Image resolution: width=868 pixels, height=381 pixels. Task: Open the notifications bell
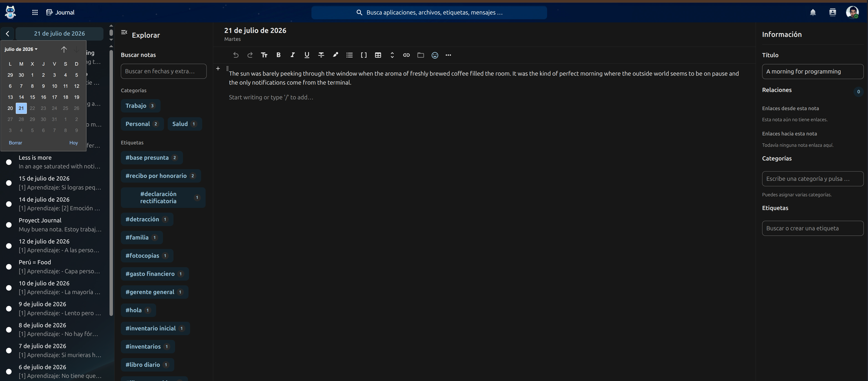tap(813, 12)
